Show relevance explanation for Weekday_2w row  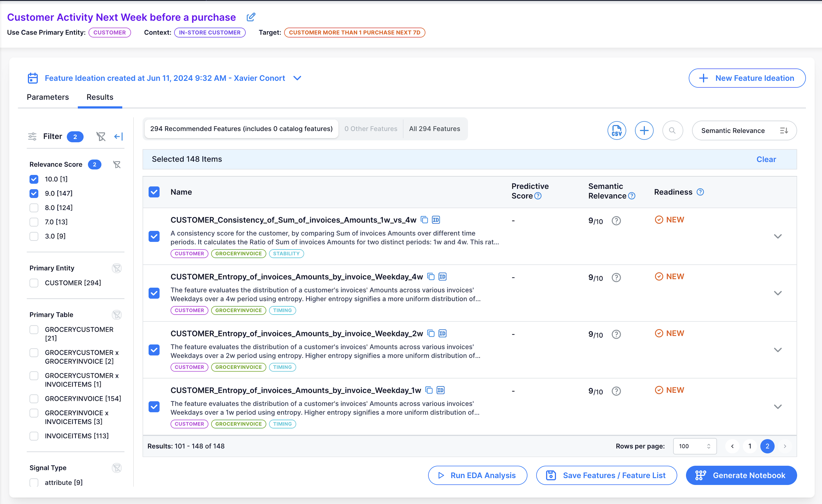pyautogui.click(x=616, y=334)
